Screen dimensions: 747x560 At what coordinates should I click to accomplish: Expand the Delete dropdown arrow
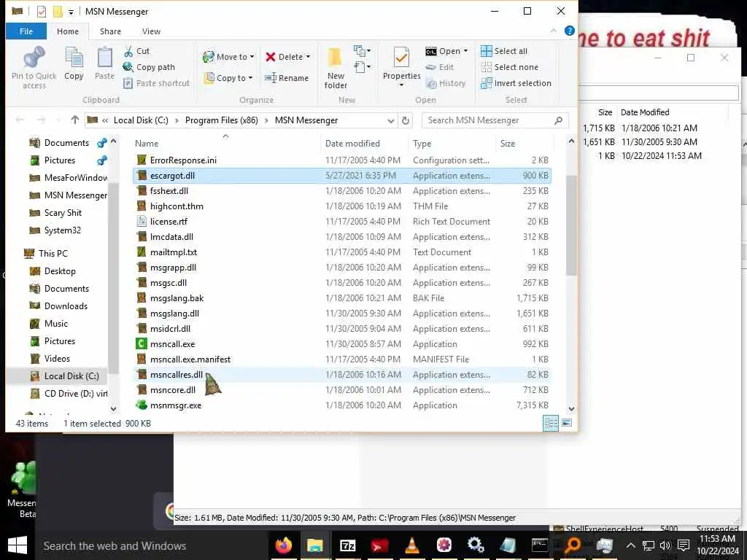click(309, 57)
